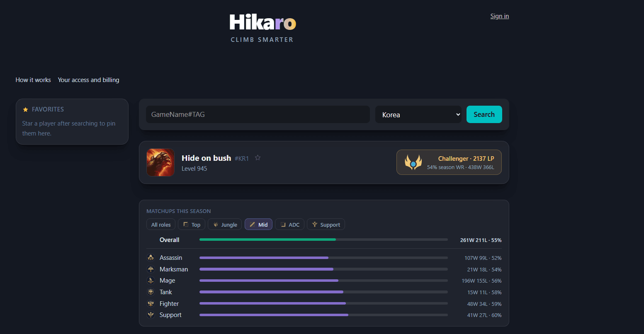Click the 107W 99L · 52% Assassin stat

[x=483, y=258]
